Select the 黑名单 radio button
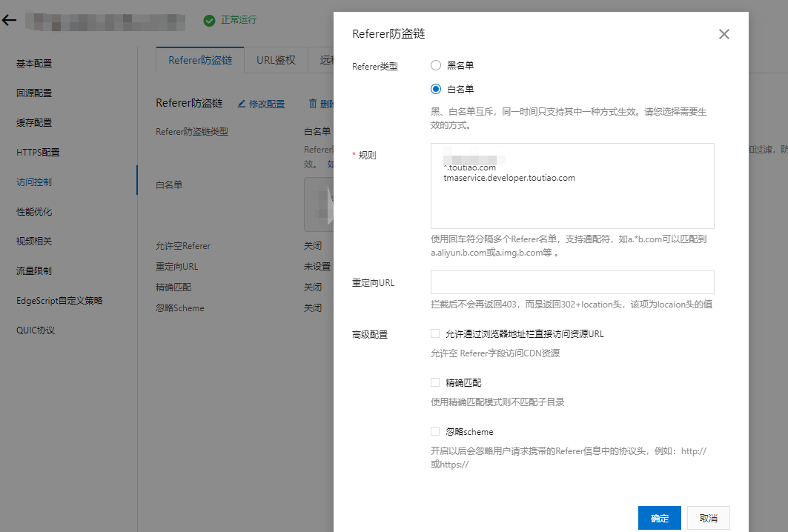This screenshot has height=532, width=788. (436, 65)
